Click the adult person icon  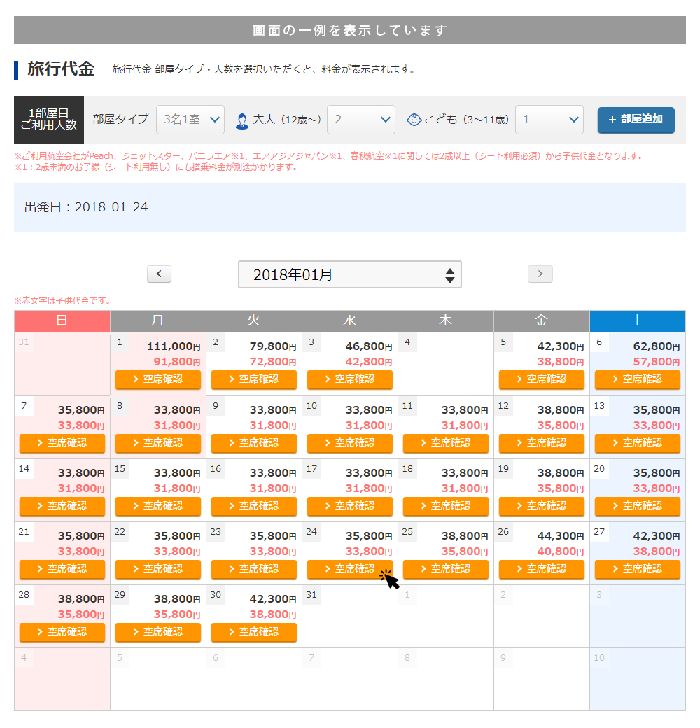tap(242, 120)
